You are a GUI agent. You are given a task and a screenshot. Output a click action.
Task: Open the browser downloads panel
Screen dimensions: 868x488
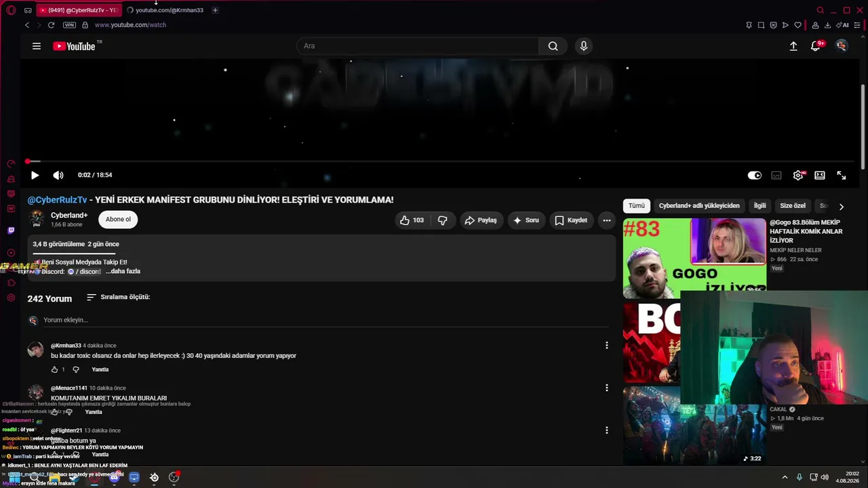point(827,25)
